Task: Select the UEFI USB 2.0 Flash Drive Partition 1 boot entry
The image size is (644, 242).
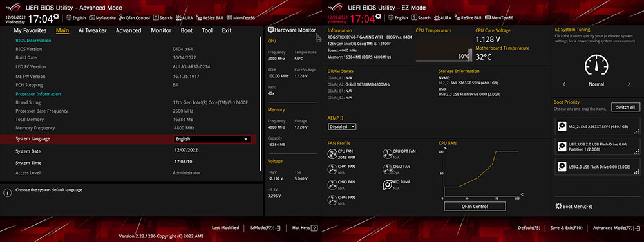Action: click(x=598, y=147)
